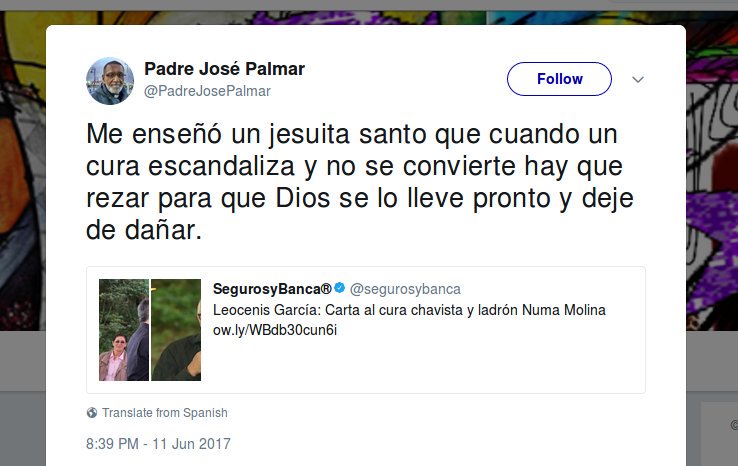Click the Follow button
The image size is (738, 466).
tap(559, 79)
